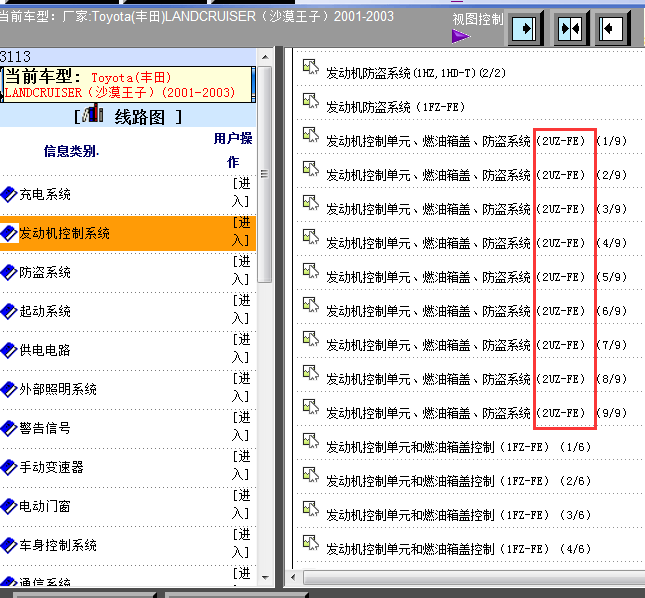Viewport: 645px width, 598px height.
Task: Open 发动机防盗系统 (1HZ,1HD-T) (2/2) diagram
Action: (416, 73)
